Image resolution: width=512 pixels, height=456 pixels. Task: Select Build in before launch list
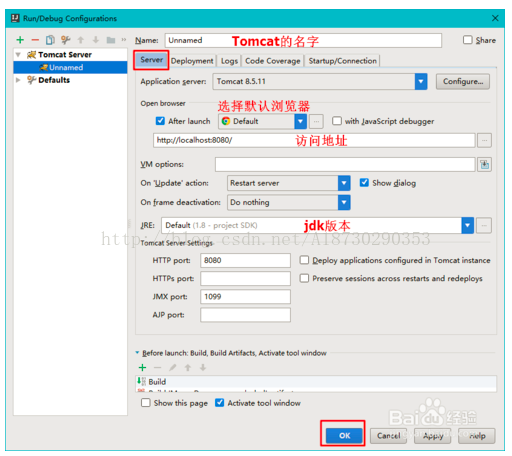pos(316,382)
